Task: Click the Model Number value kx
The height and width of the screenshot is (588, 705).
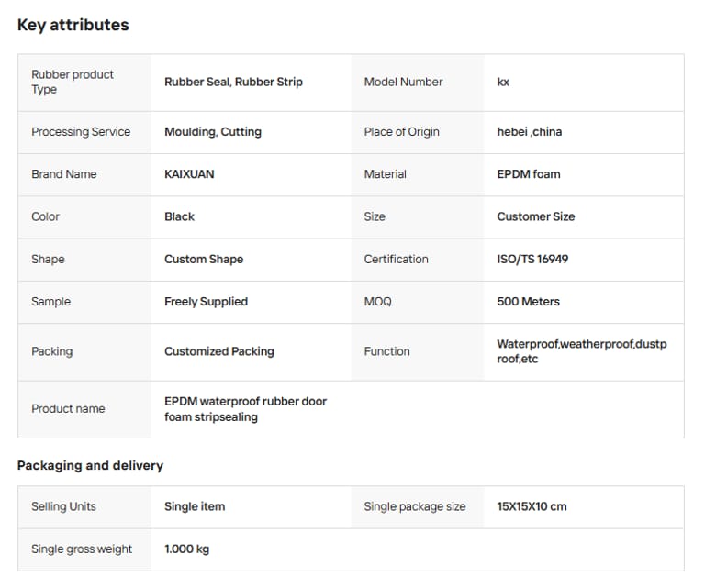Action: [503, 82]
